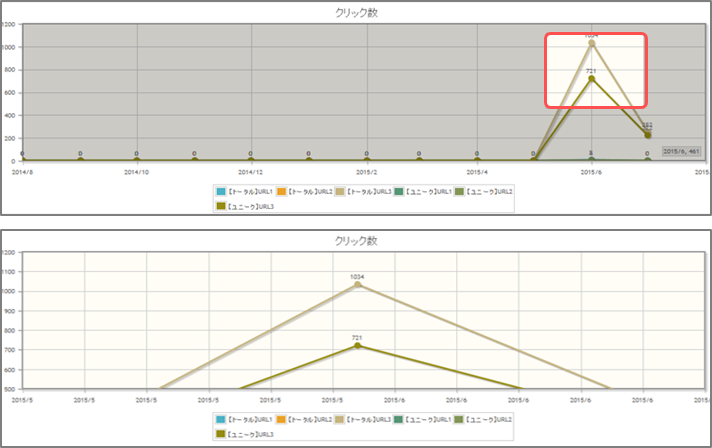
Task: Click the zero data point above 2014/10
Action: point(137,160)
